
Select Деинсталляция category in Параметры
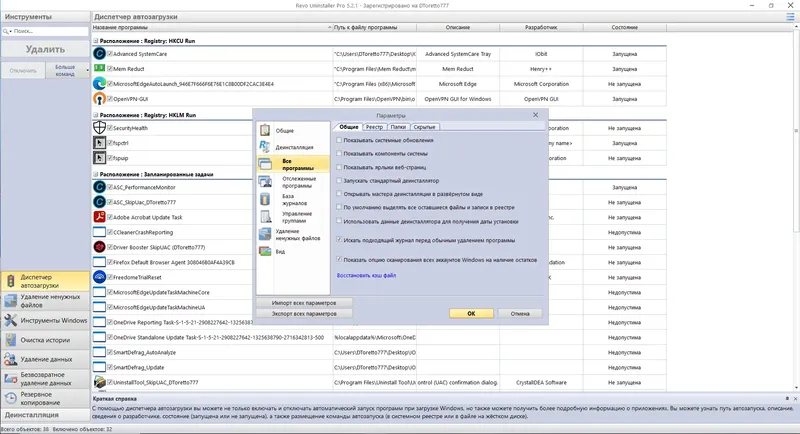[x=293, y=147]
